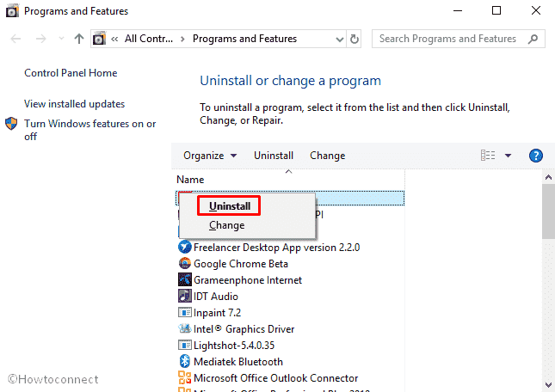Screen dimensions: 555x392
Task: Select Inpaint 7.2 entry
Action: click(217, 312)
